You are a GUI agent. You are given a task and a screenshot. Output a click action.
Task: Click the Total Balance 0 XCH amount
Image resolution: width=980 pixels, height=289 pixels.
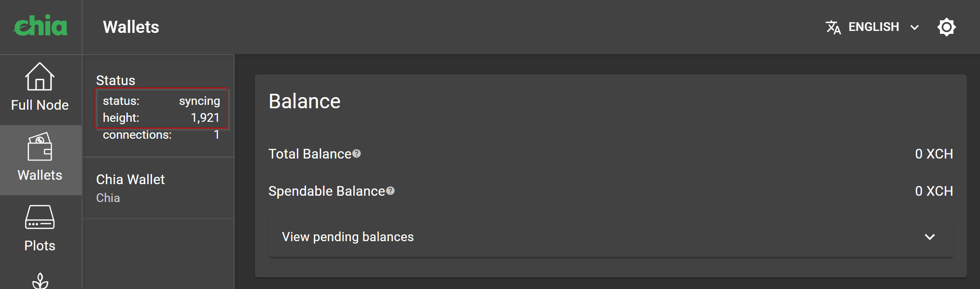(x=934, y=154)
